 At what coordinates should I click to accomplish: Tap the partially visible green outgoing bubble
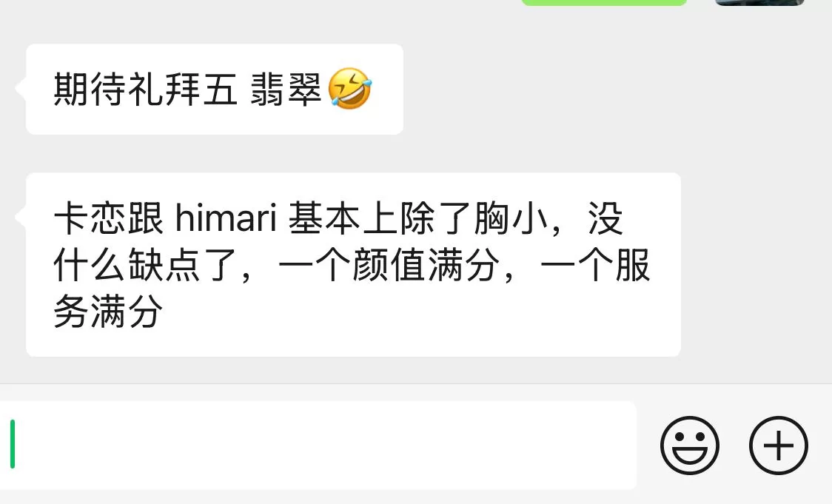click(604, 2)
